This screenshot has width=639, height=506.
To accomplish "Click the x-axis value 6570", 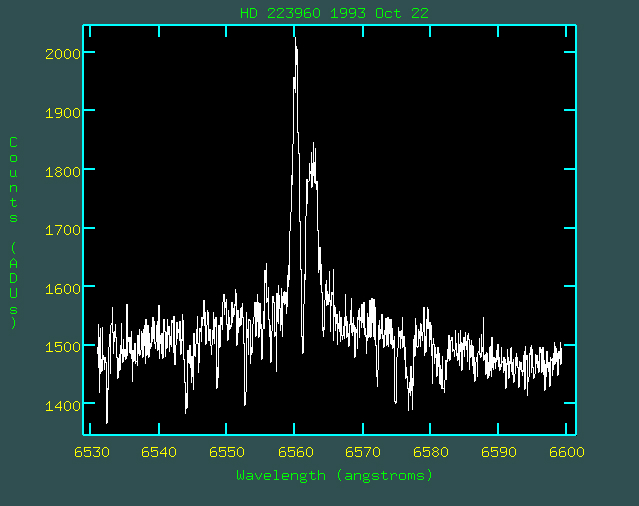I will tap(363, 452).
